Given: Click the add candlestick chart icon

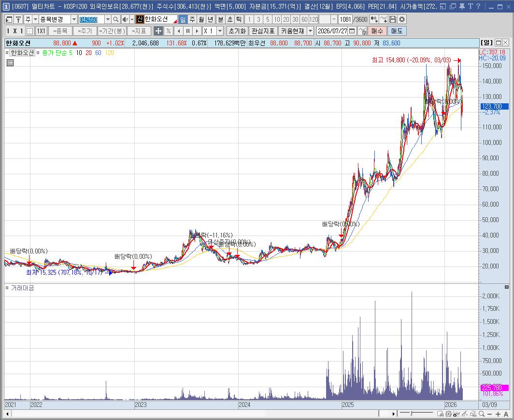Looking at the screenshot, I should coord(374,20).
